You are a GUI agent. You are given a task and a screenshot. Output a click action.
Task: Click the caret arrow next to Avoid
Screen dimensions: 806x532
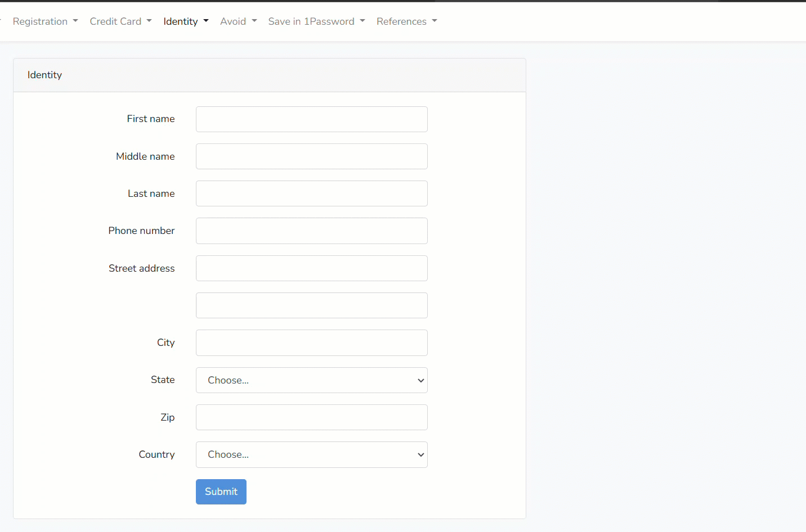(254, 21)
